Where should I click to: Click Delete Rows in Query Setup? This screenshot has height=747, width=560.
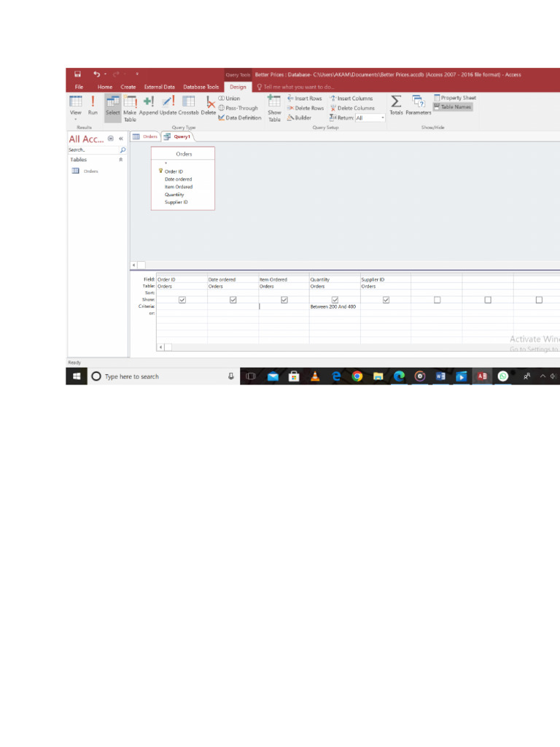click(x=306, y=108)
